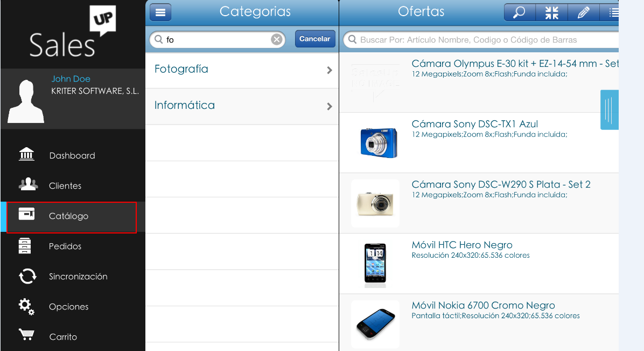Clear the category search text with X
Screen dimensions: 644x351
coord(277,39)
